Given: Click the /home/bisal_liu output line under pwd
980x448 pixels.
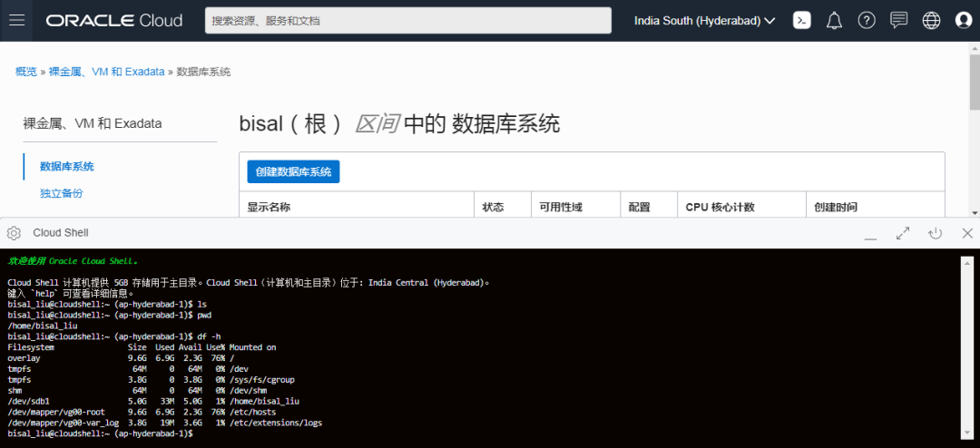Looking at the screenshot, I should coord(43,326).
